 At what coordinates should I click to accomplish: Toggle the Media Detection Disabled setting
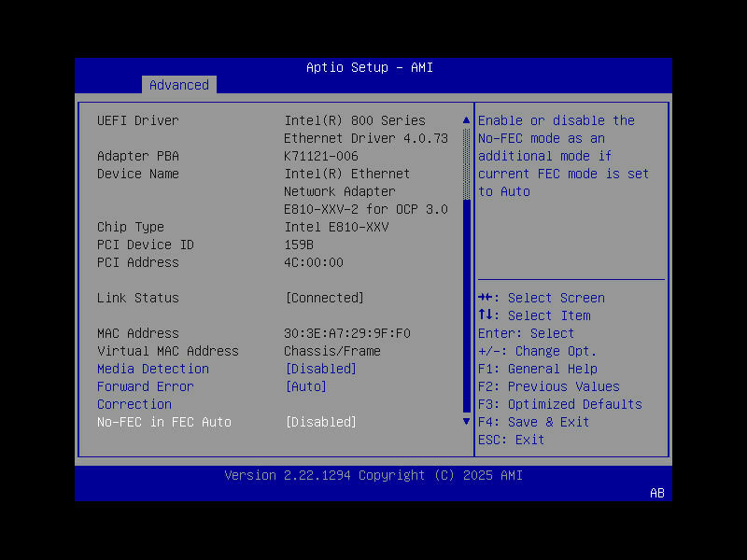321,368
